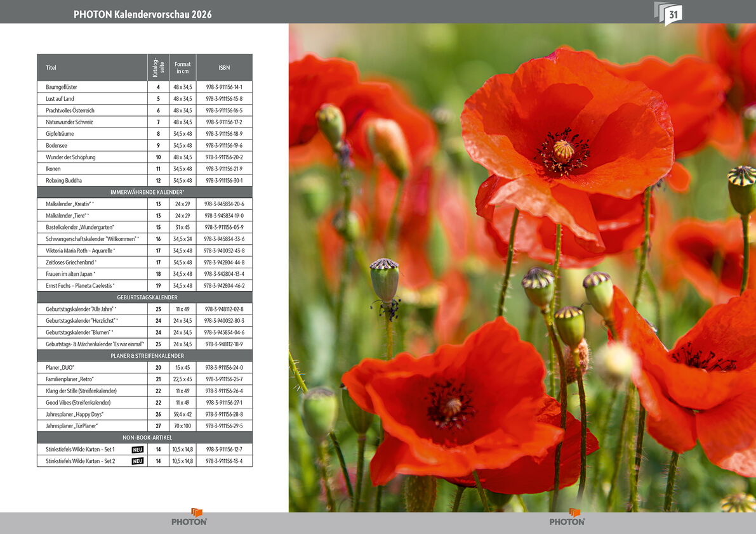756x534 pixels.
Task: Select the ISBN column header
Action: (x=224, y=68)
